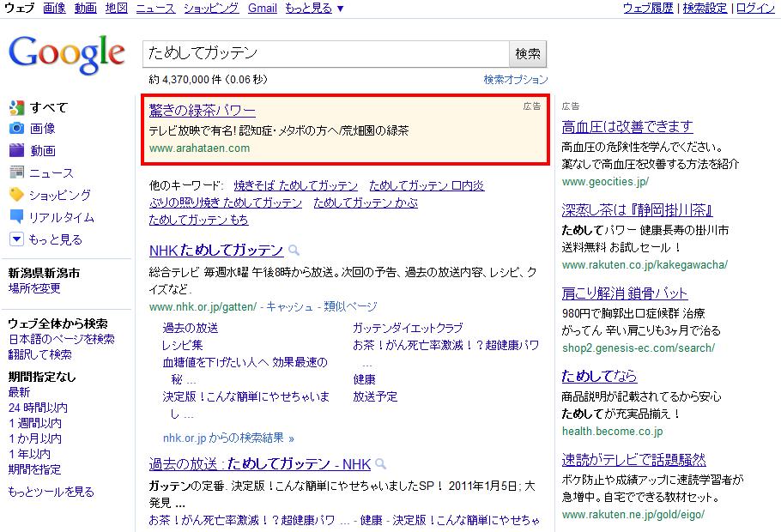781x532 pixels.
Task: Click magnifier preview icon next to 過去の放送 result
Action: (380, 464)
